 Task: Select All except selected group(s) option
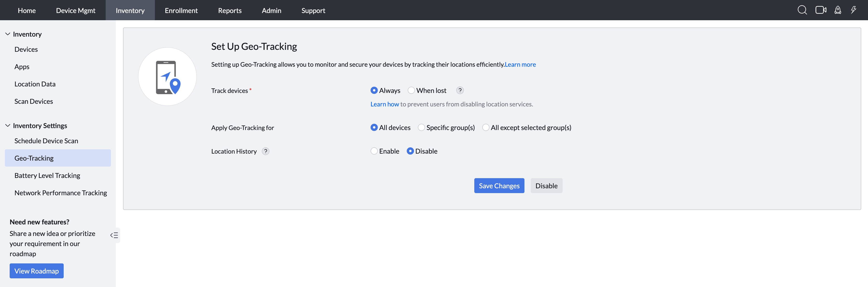point(486,128)
